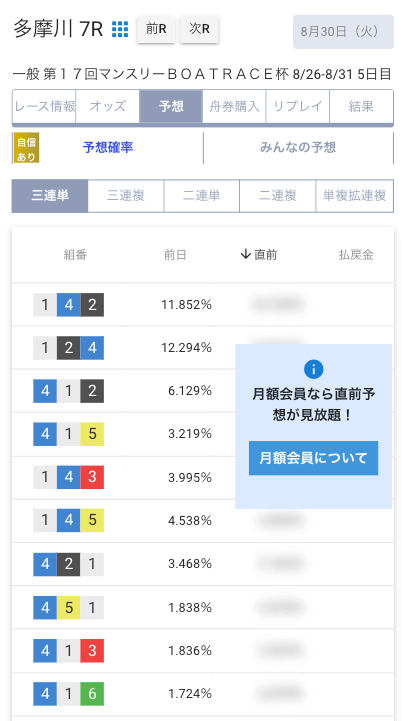Open the レース情報 tab
Viewport: 405px width, 721px height.
tap(44, 107)
